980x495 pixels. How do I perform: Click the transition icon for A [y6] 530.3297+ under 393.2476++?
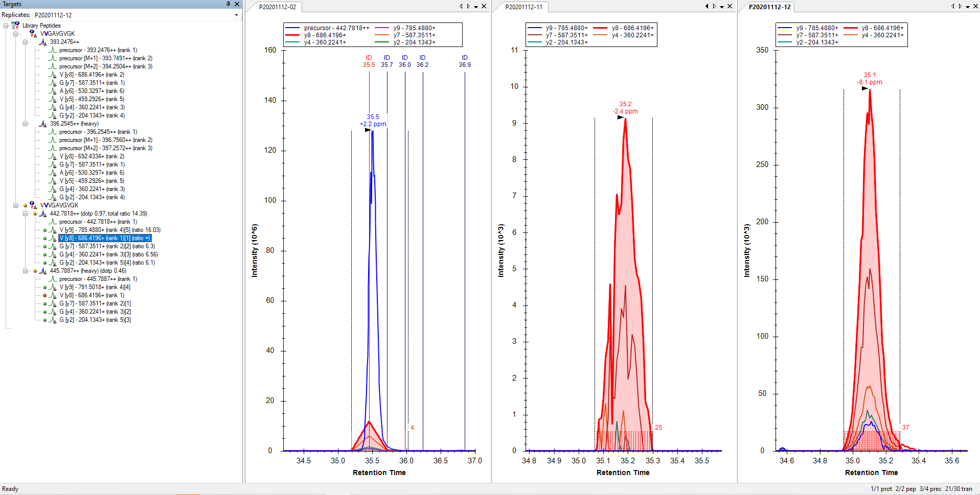53,91
